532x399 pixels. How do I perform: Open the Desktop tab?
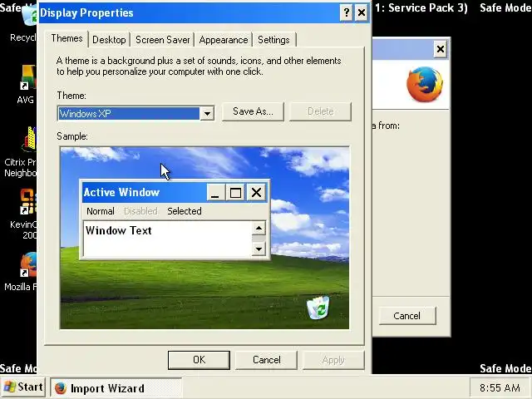click(109, 40)
